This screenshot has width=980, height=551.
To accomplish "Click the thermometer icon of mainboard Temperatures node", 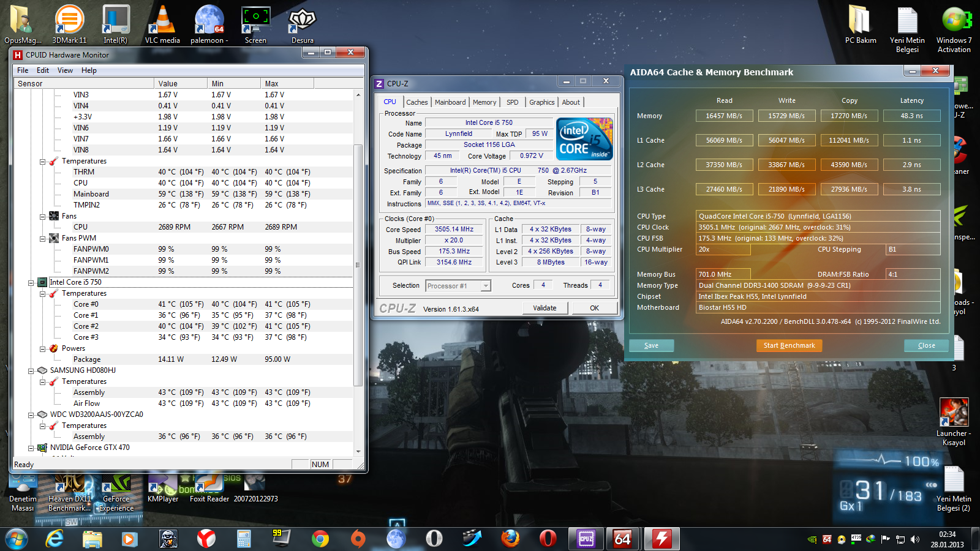I will pos(53,161).
